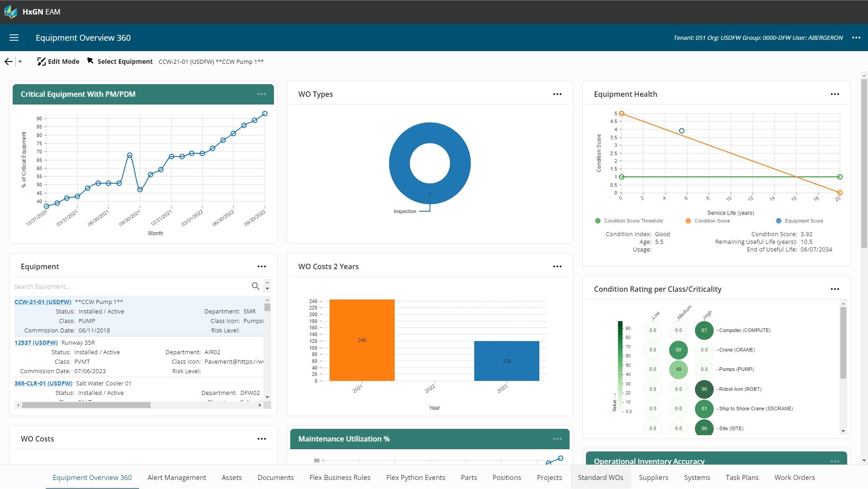Expand the dropdown next to the back arrow

[x=20, y=62]
